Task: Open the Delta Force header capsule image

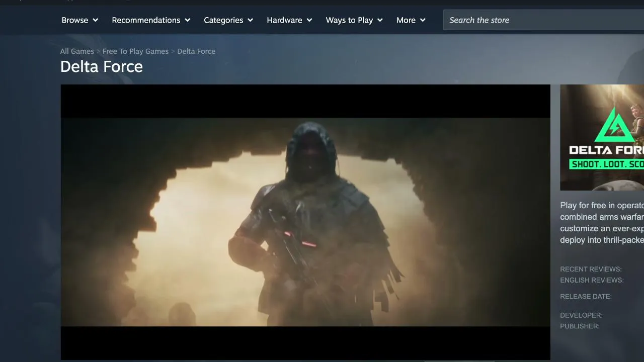Action: (602, 137)
